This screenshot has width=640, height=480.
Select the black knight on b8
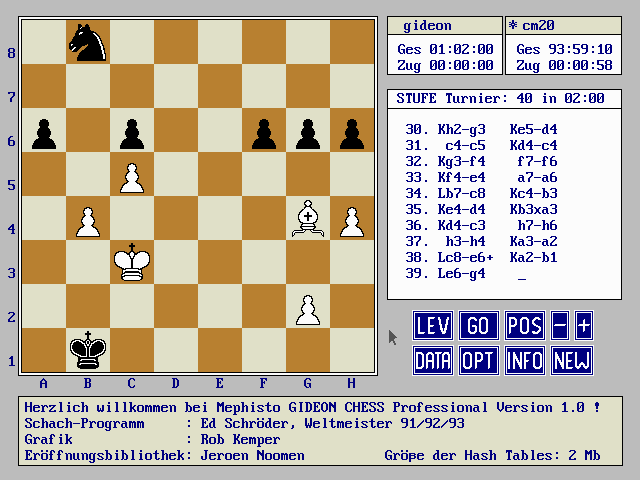[88, 42]
